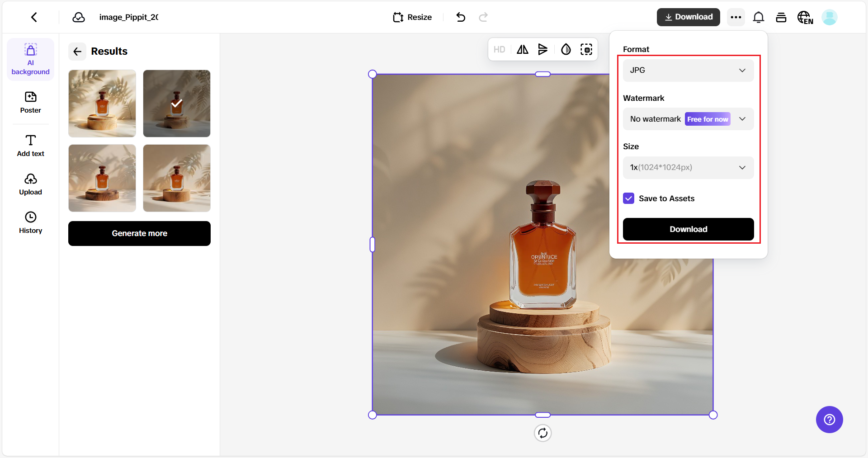
Task: Click the crop selection icon
Action: click(x=586, y=49)
